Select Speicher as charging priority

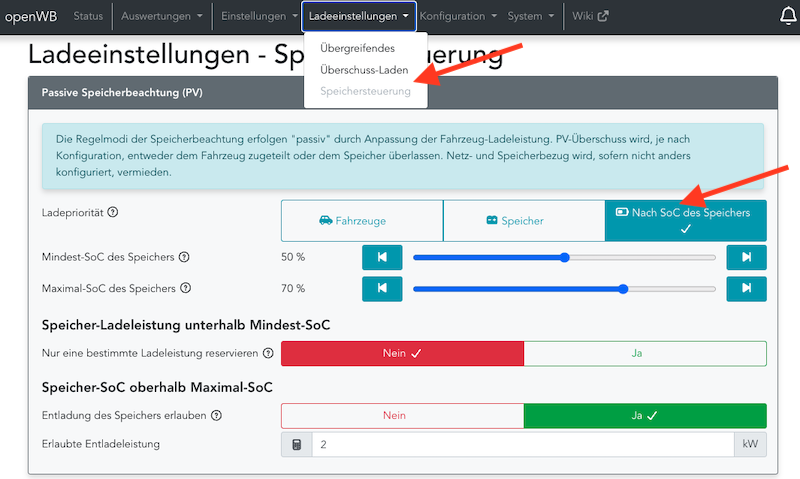click(x=523, y=221)
